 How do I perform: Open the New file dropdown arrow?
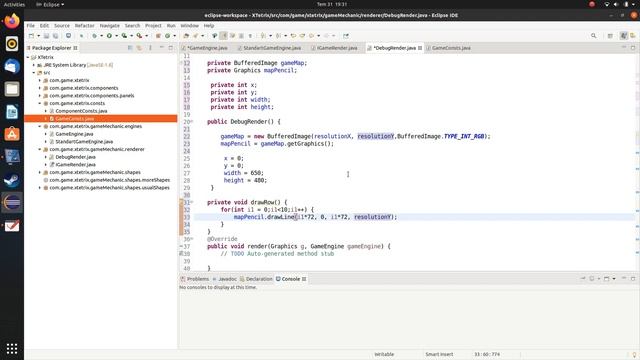click(x=38, y=36)
